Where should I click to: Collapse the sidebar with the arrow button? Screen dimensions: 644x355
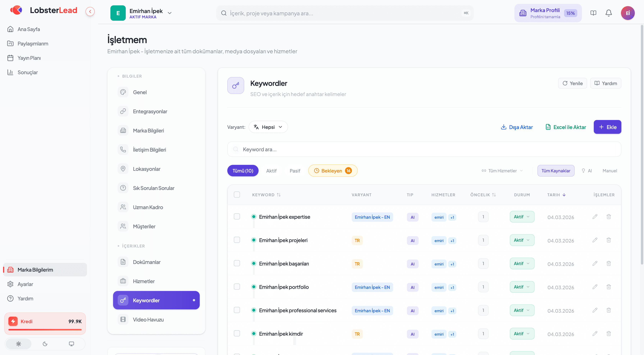pos(90,12)
